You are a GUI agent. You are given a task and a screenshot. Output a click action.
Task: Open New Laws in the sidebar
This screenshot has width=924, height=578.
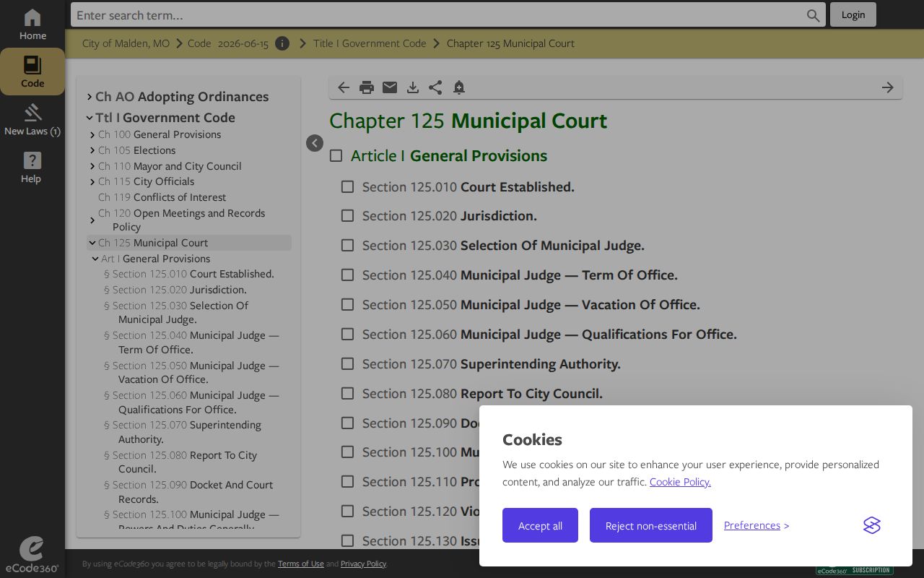coord(32,120)
